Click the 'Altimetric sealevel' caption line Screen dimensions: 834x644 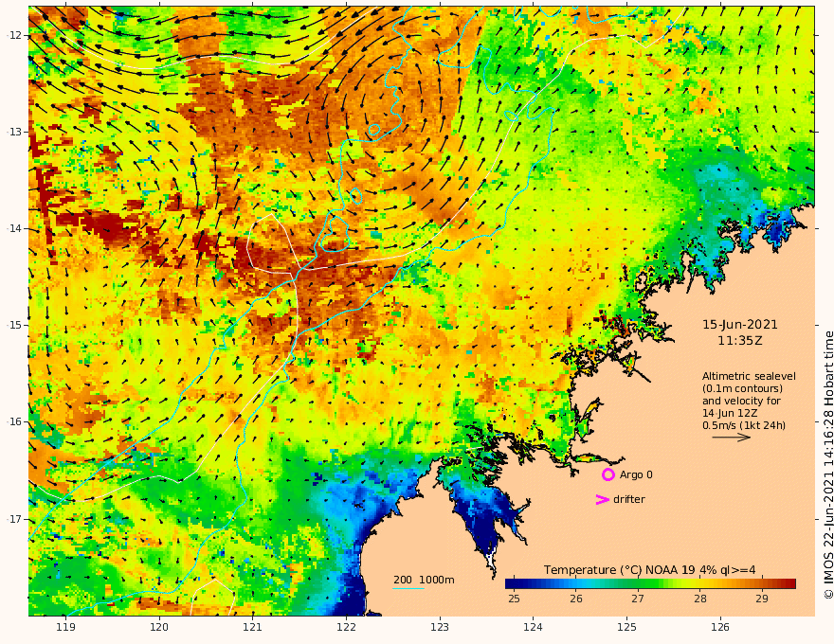pos(749,376)
